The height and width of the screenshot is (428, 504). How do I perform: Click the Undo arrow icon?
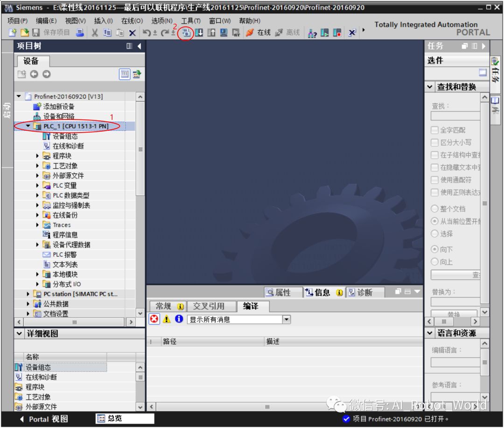tap(147, 33)
